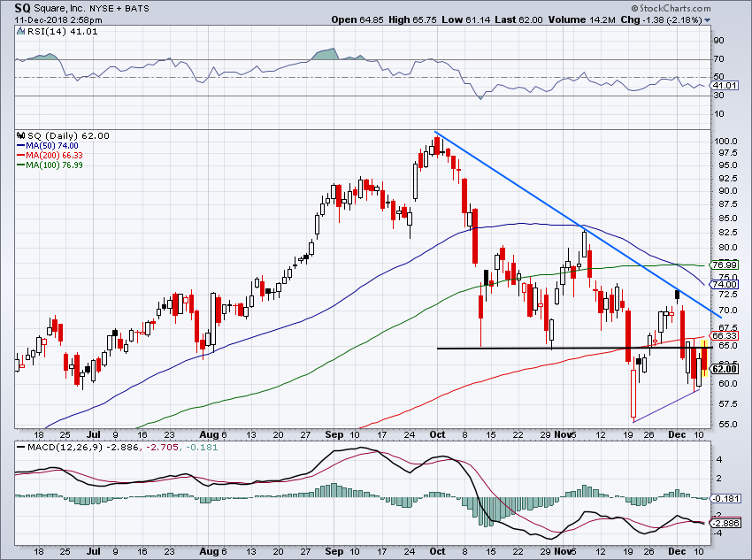Image resolution: width=752 pixels, height=560 pixels.
Task: Click the SQ ticker symbol heading
Action: [x=22, y=8]
